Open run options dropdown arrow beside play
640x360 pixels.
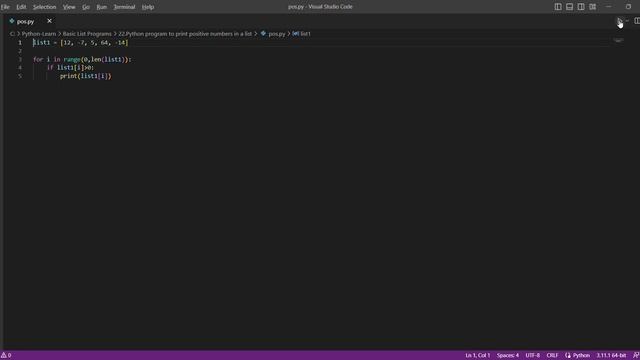[x=627, y=21]
